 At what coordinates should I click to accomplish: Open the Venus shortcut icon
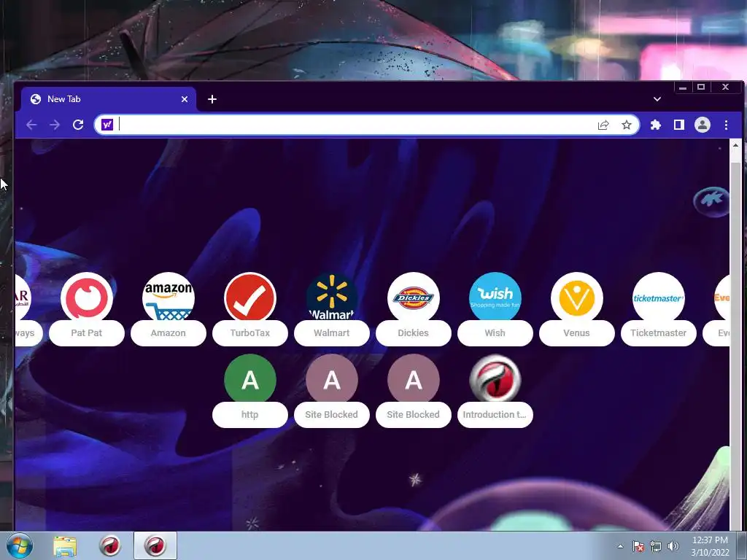point(577,297)
